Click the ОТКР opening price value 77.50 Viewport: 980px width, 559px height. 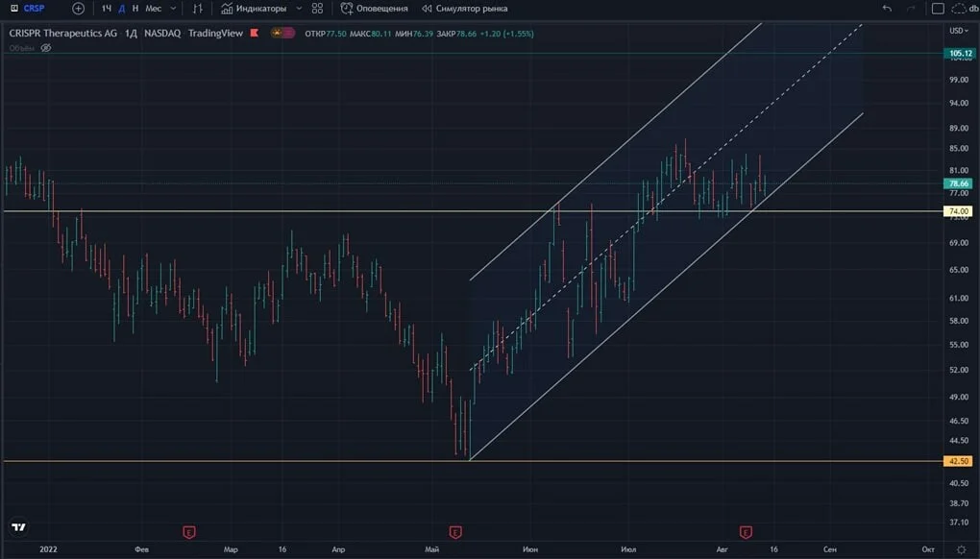point(336,34)
